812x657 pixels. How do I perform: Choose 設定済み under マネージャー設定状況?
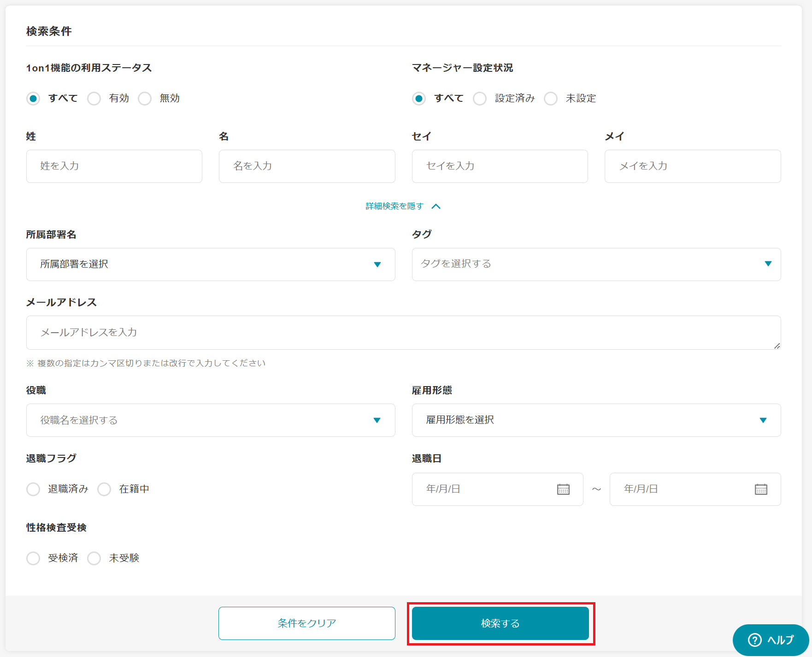(480, 98)
